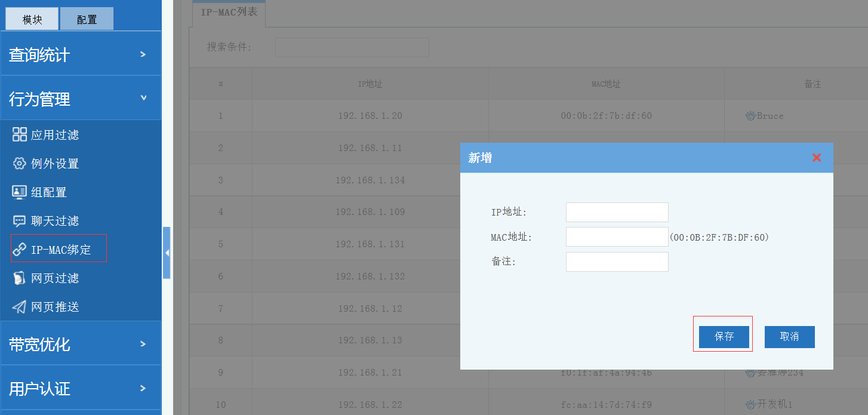The image size is (868, 415).
Task: Click the 组配置 icon in sidebar
Action: [x=20, y=192]
